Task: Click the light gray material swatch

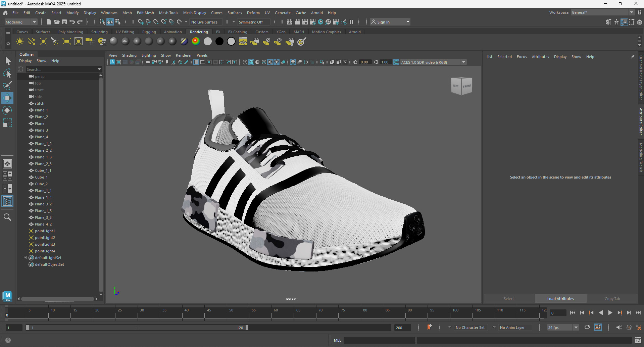Action: [208, 41]
